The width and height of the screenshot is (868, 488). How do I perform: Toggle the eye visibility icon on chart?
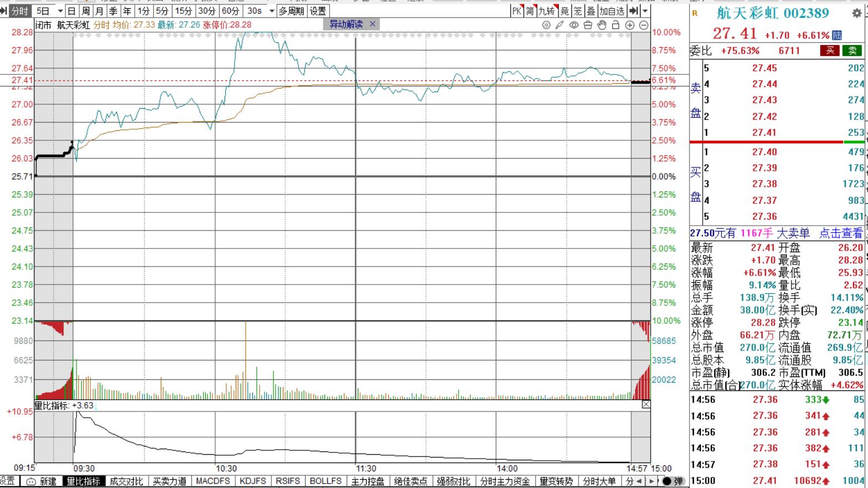pos(574,25)
